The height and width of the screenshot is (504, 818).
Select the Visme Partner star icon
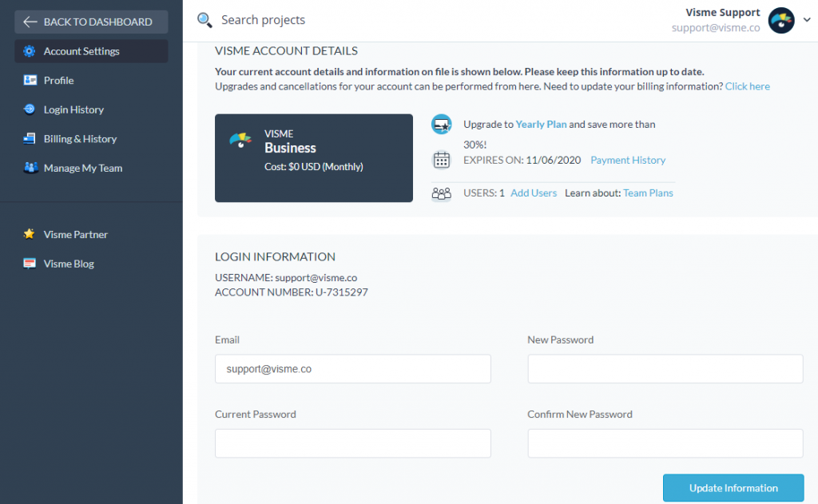[x=30, y=234]
